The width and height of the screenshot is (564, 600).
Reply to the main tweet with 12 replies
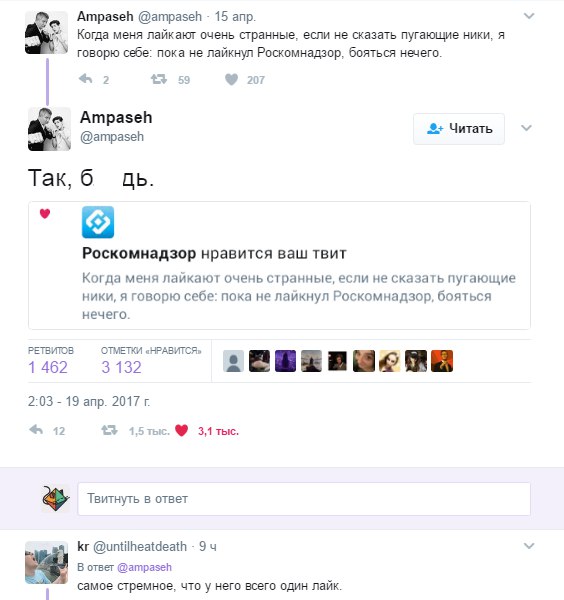(36, 430)
